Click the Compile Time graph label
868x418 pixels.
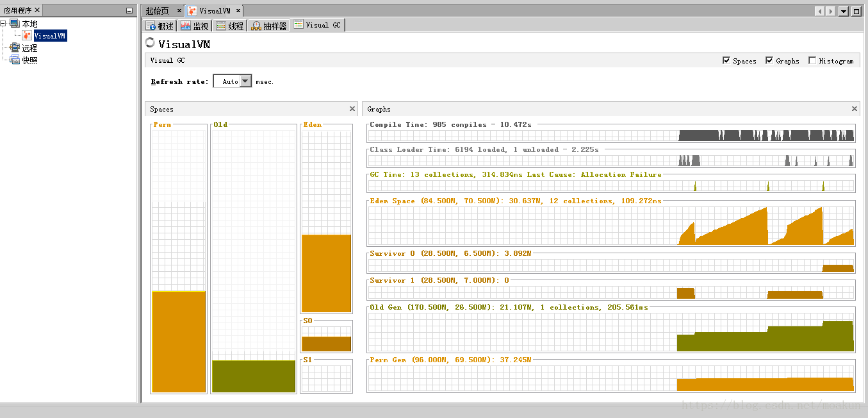(450, 124)
